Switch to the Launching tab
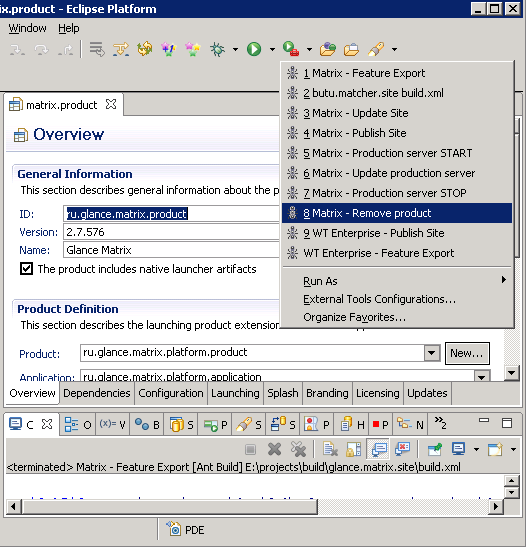Viewport: 526px width, 547px height. click(x=235, y=393)
